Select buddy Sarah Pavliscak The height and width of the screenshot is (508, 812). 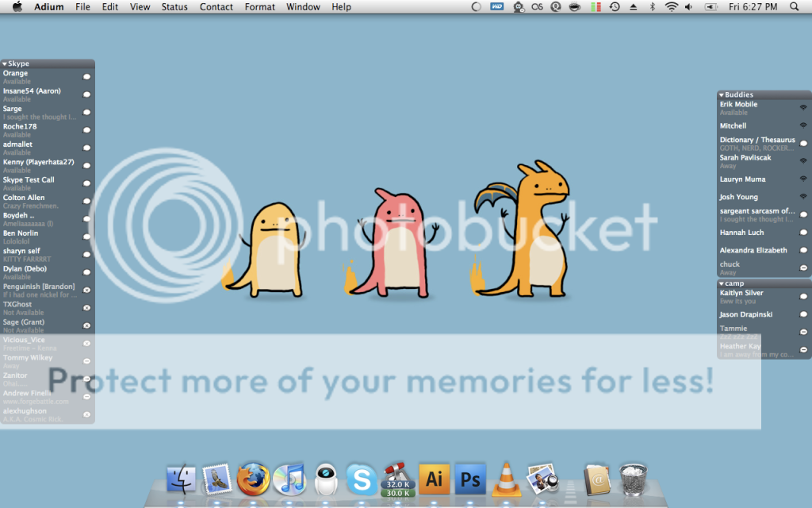tap(745, 158)
